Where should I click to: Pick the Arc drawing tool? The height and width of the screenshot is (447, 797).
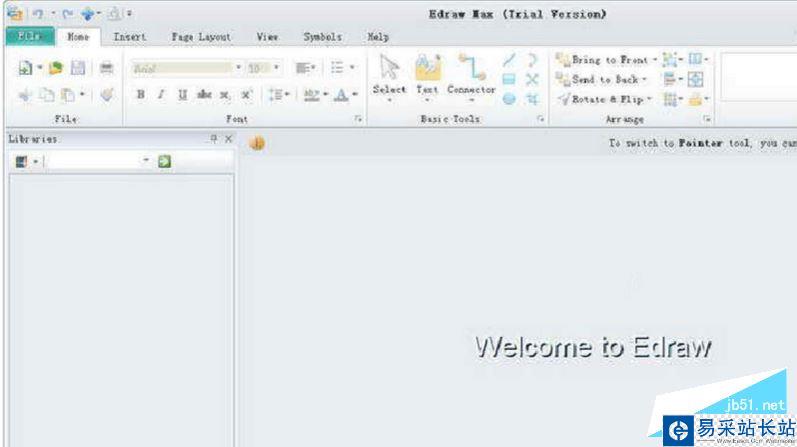click(x=532, y=60)
